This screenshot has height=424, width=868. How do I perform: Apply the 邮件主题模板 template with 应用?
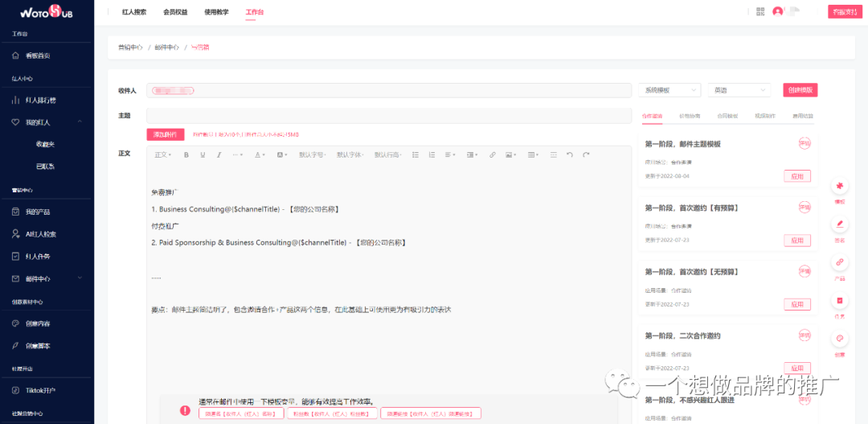coord(797,176)
